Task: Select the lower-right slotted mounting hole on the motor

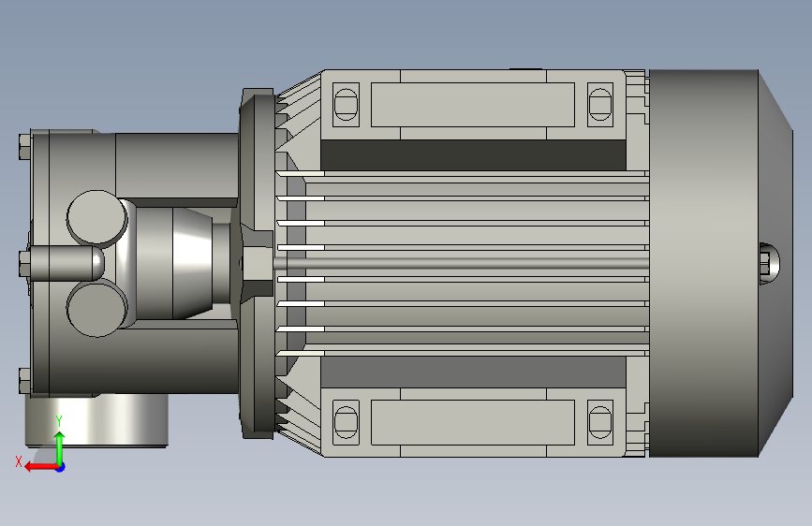Action: 600,422
